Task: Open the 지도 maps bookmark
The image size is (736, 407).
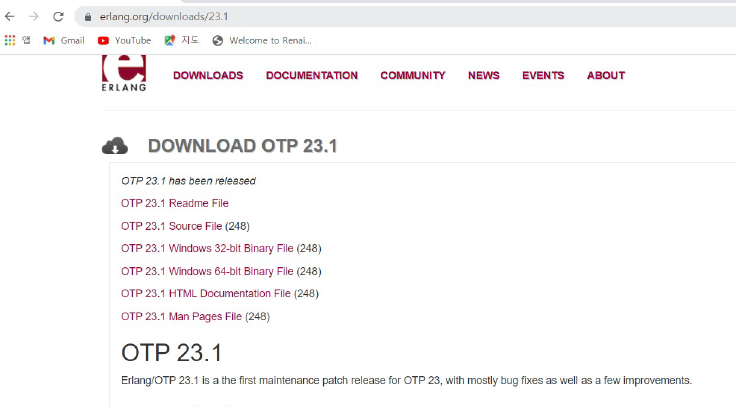Action: pos(182,40)
